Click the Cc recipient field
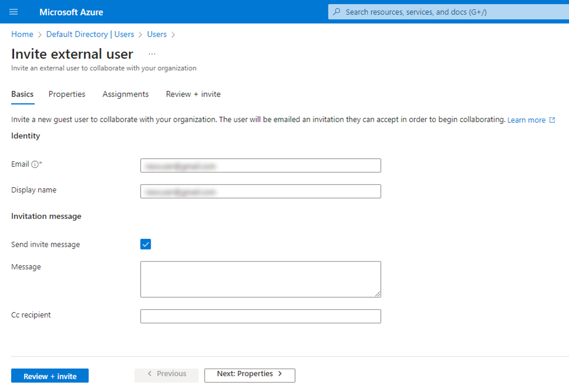 click(x=260, y=316)
